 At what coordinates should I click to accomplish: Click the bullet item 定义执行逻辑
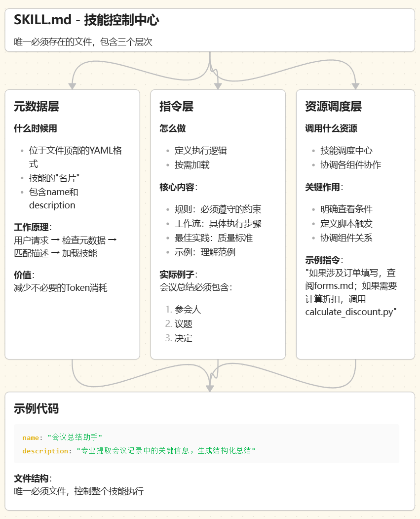pos(201,150)
